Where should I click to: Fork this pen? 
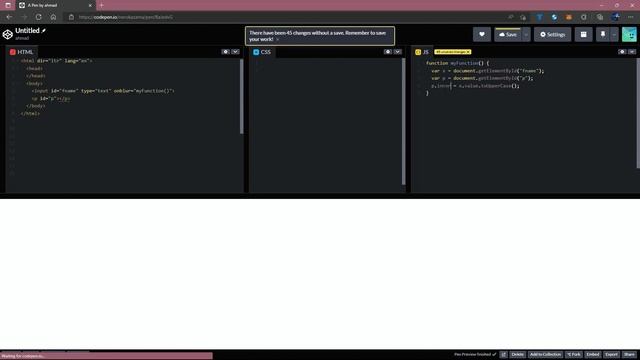[x=574, y=354]
